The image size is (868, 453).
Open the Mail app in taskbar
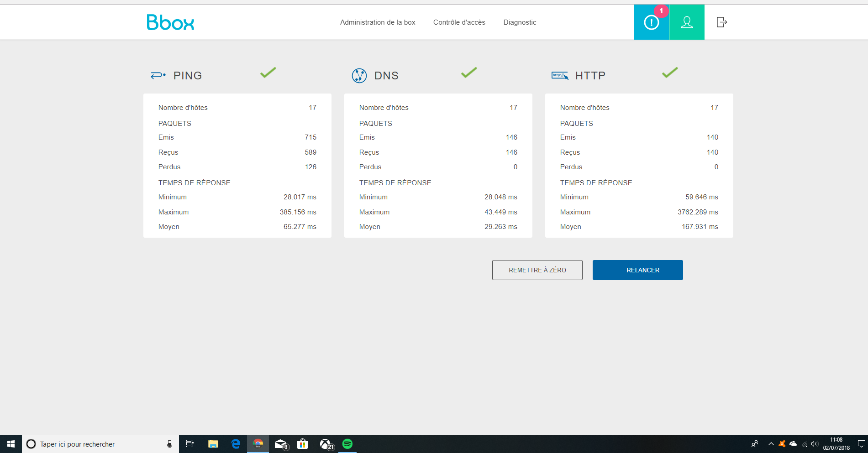point(281,444)
